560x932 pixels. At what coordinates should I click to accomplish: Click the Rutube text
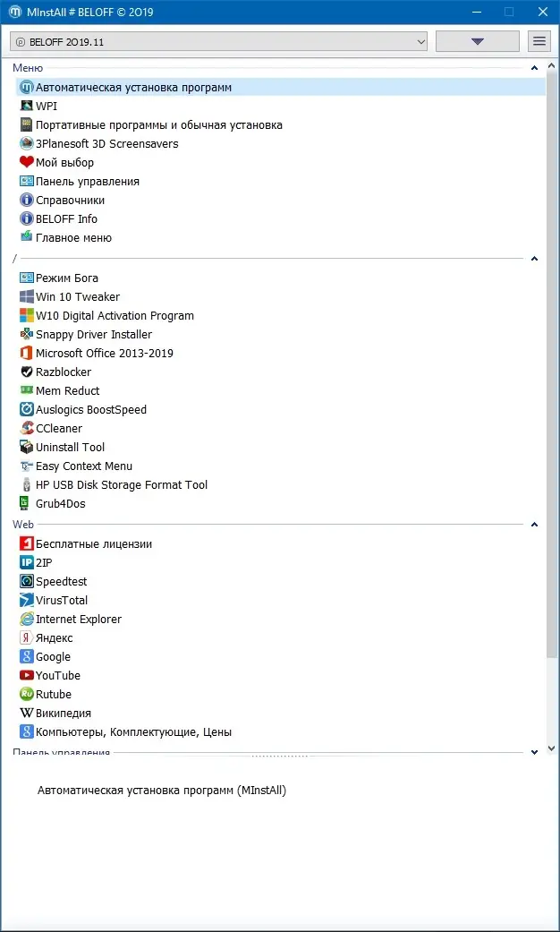(x=54, y=694)
